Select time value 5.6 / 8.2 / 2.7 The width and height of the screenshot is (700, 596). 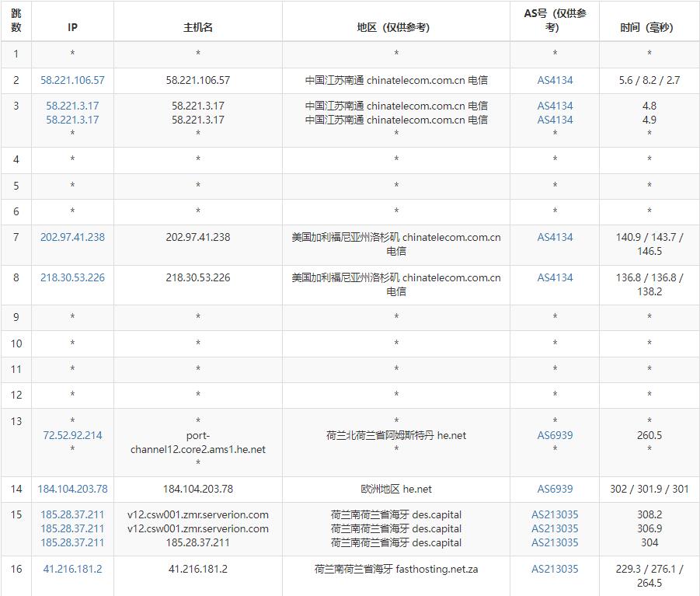pyautogui.click(x=649, y=80)
